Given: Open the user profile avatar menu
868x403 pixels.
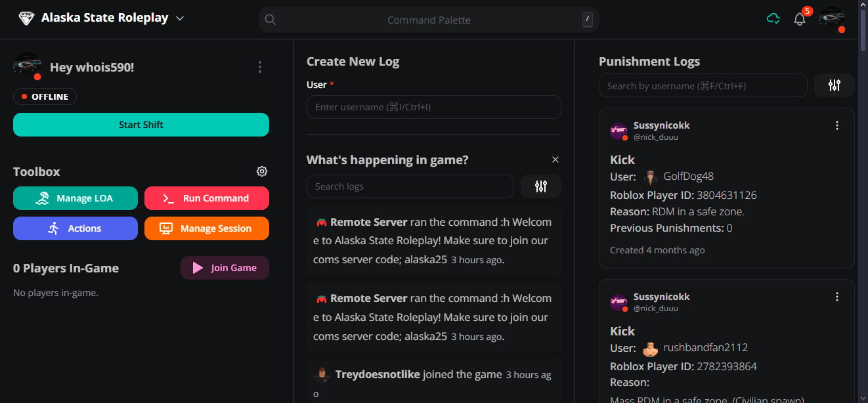Looking at the screenshot, I should tap(831, 19).
